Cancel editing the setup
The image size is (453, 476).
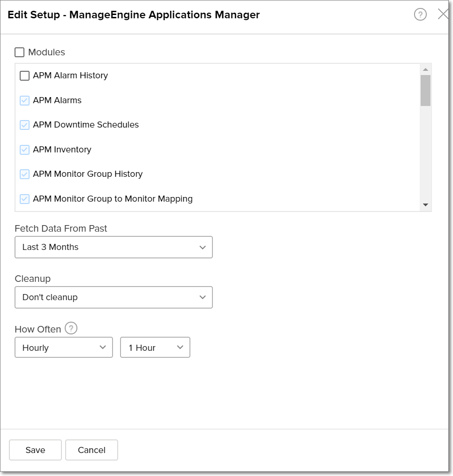pos(91,450)
